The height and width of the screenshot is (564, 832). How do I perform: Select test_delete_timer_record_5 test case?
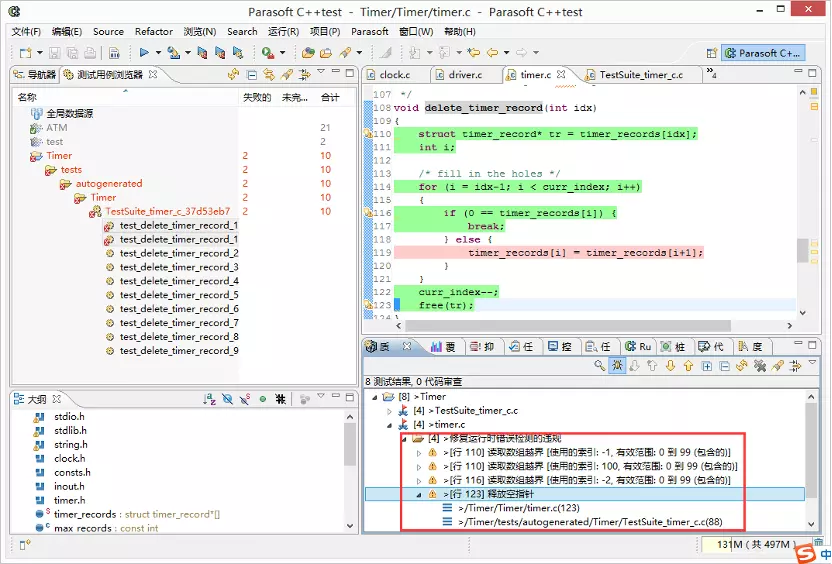tap(179, 295)
